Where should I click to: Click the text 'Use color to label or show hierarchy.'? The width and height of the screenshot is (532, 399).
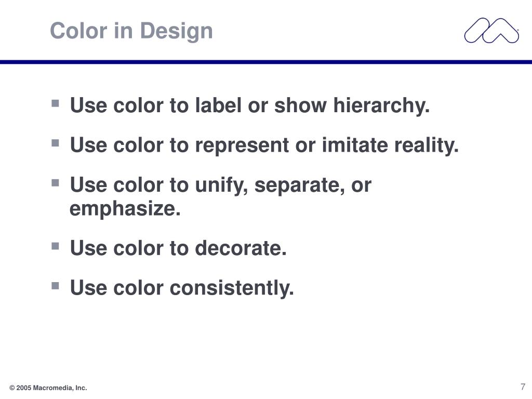pos(250,105)
